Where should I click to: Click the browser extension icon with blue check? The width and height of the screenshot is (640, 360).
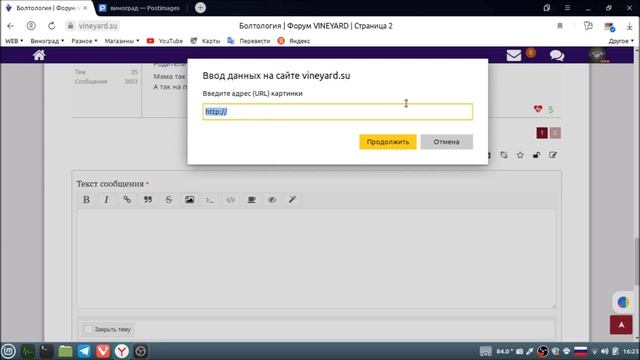coord(609,26)
